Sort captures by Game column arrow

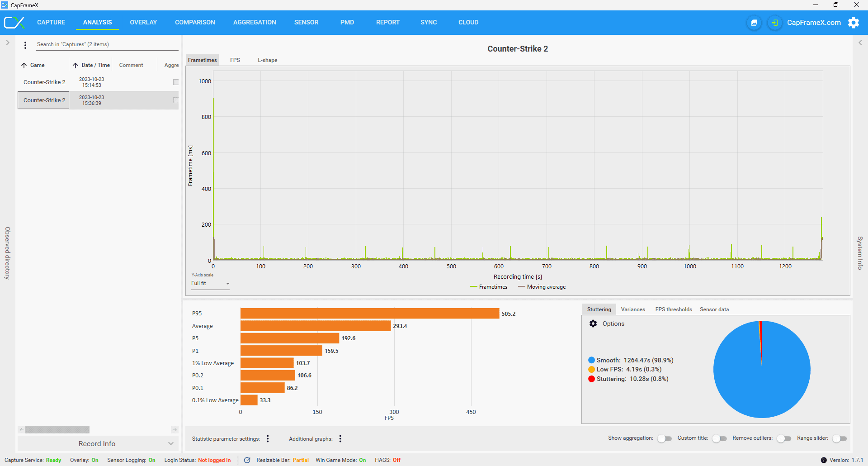[x=24, y=65]
